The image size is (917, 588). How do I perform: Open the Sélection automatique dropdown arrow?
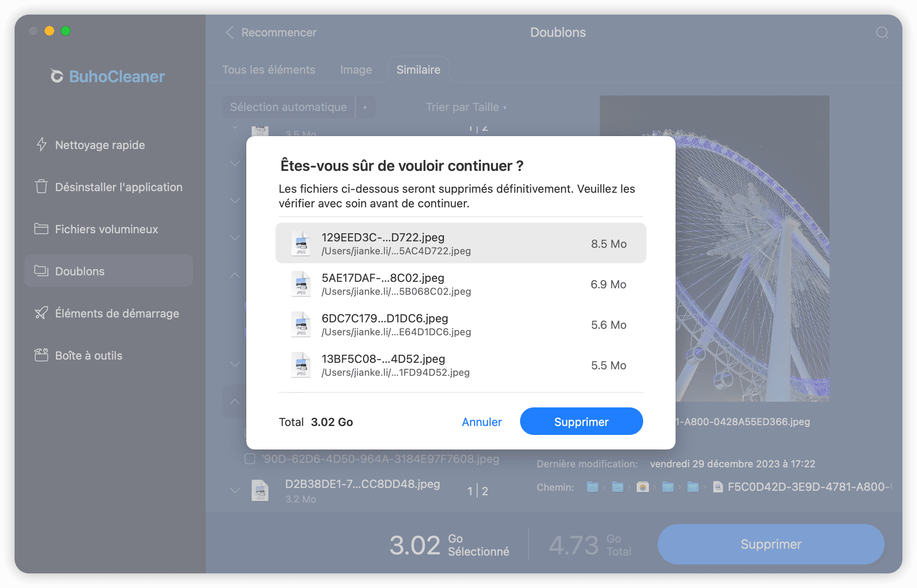pyautogui.click(x=365, y=107)
